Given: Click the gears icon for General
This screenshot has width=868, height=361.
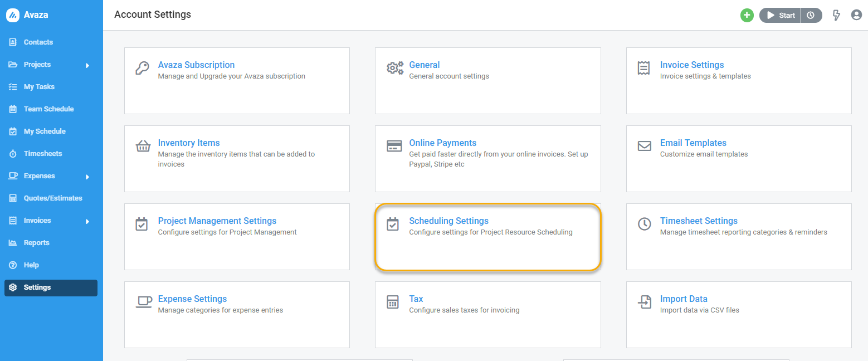Looking at the screenshot, I should pyautogui.click(x=395, y=68).
